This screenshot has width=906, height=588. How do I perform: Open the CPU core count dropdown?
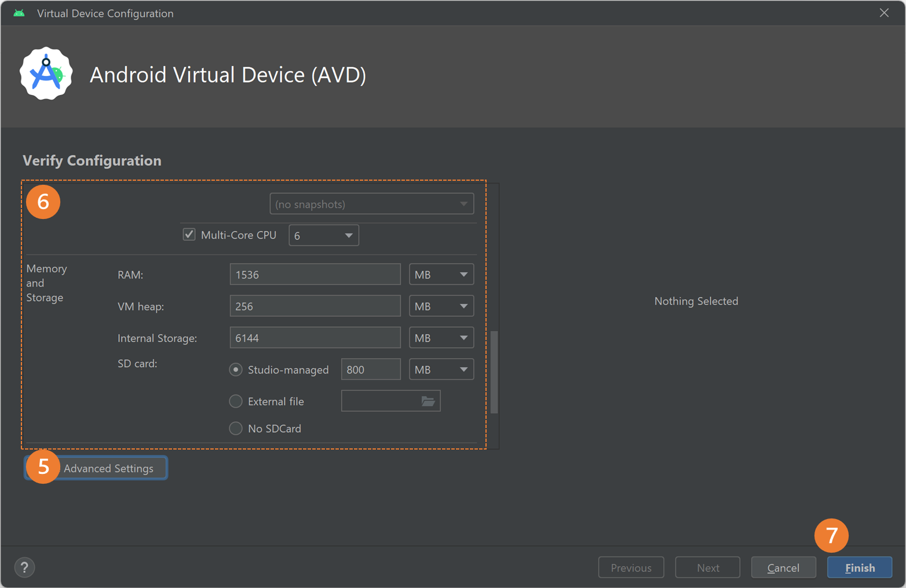pyautogui.click(x=324, y=235)
